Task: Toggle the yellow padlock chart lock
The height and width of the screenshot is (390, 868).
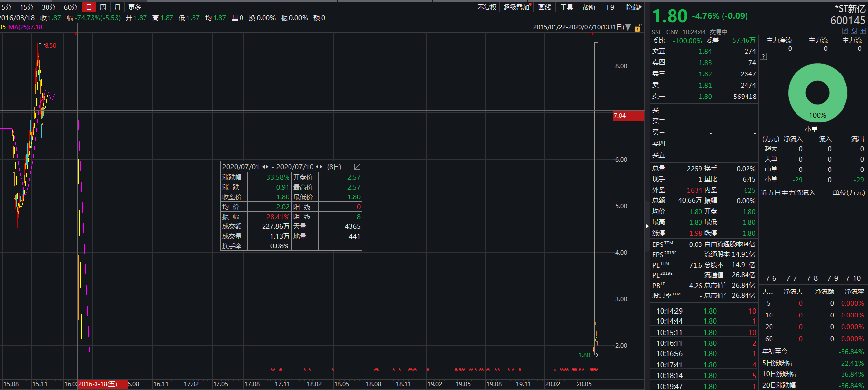Action: (637, 28)
